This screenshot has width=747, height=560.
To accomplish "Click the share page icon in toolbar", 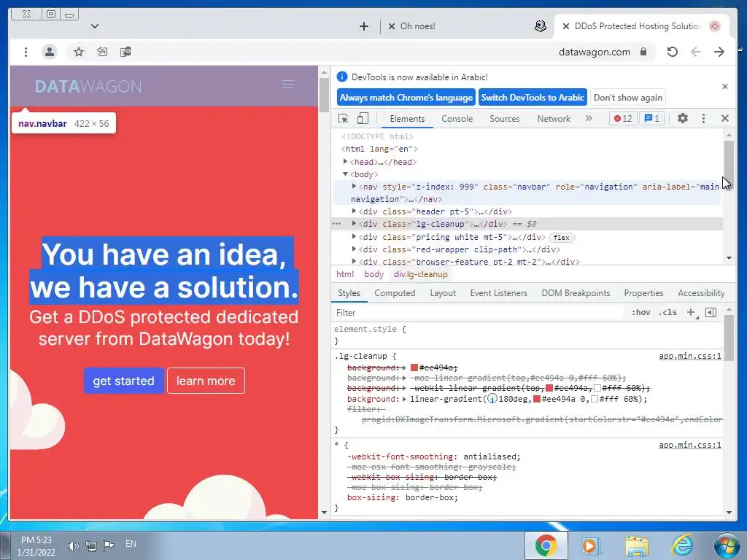I will (x=102, y=52).
